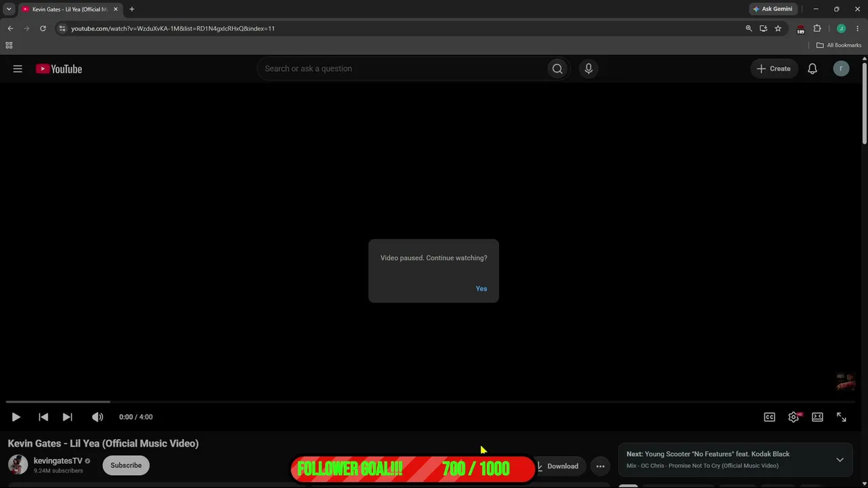Viewport: 868px width, 488px height.
Task: Click the Next: Young Scooter "No Features" text
Action: [708, 454]
